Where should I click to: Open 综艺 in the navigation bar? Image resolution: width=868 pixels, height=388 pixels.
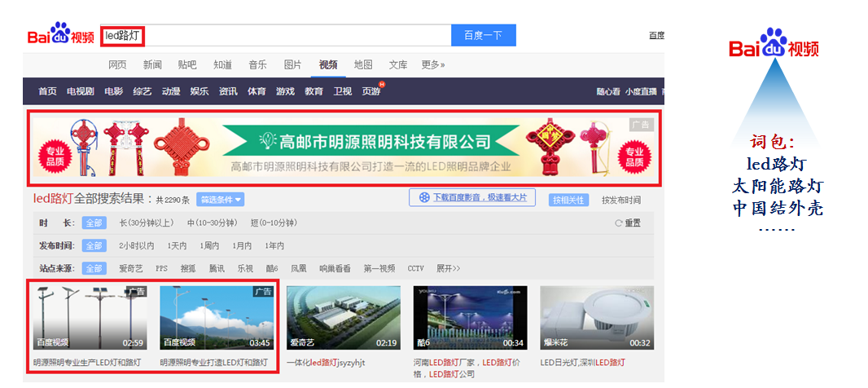click(x=142, y=91)
